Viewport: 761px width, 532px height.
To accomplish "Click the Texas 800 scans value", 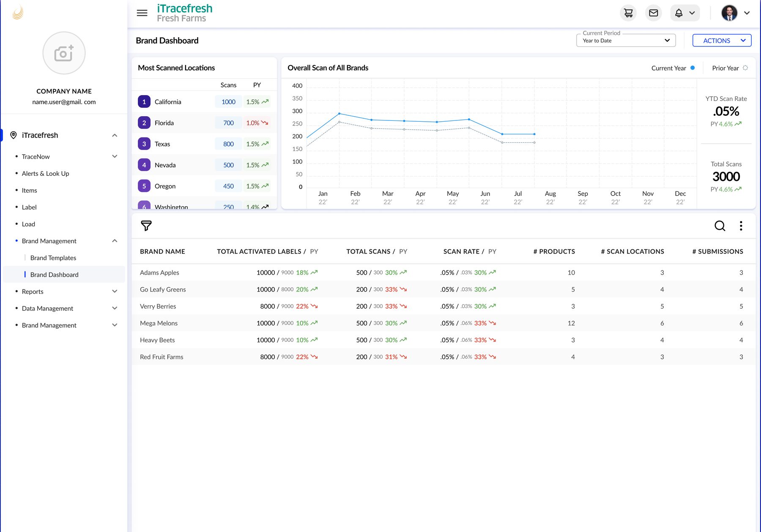I will tap(228, 144).
